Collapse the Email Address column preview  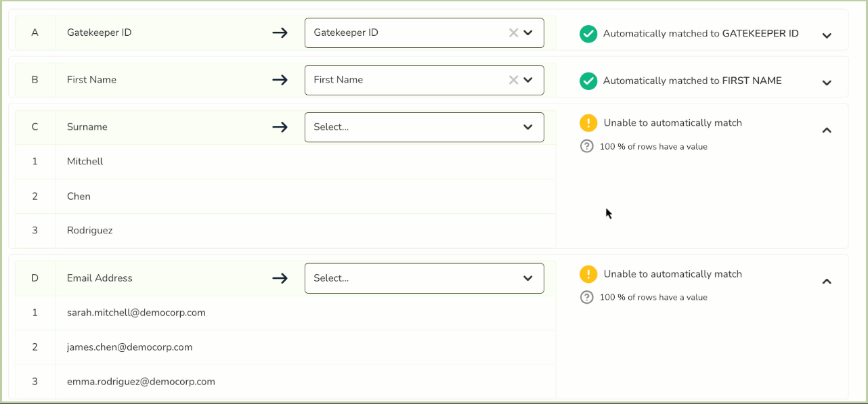pos(827,281)
